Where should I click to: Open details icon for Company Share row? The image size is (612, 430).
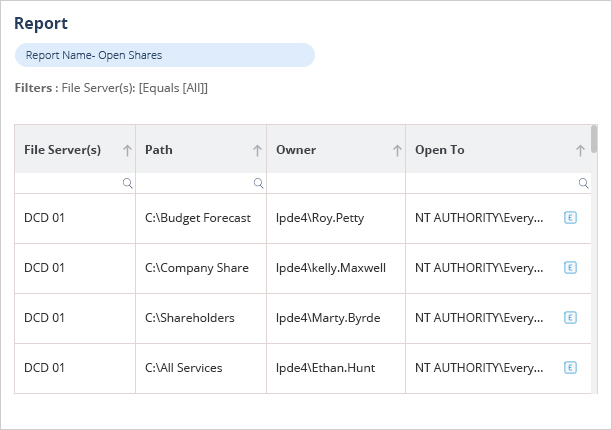570,267
